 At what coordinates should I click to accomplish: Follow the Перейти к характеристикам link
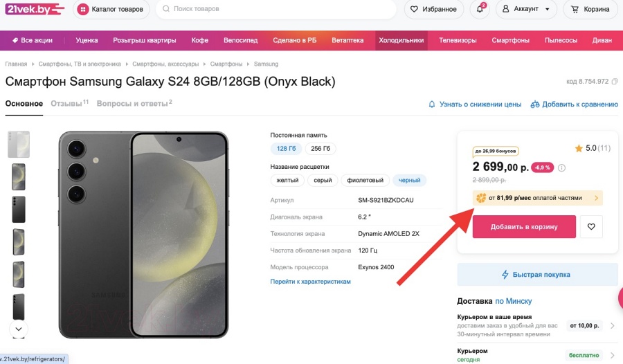(310, 282)
